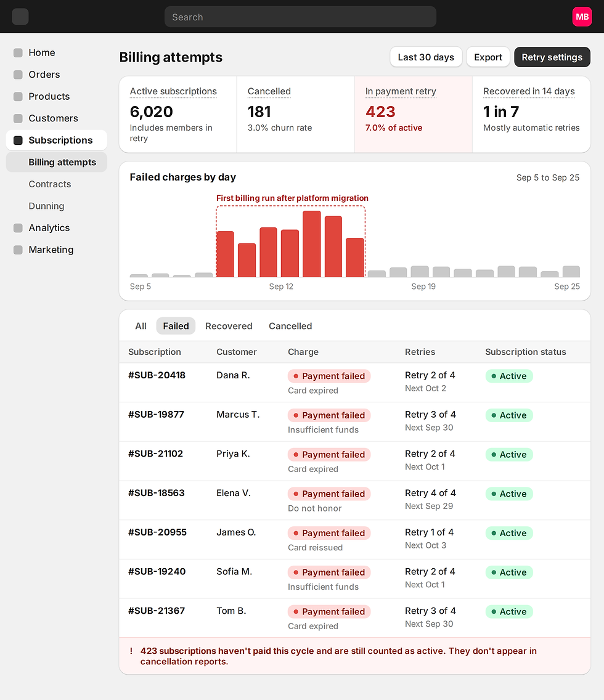Open subscription #SUB-21102
Viewport: 604px width, 700px height.
[x=155, y=454]
